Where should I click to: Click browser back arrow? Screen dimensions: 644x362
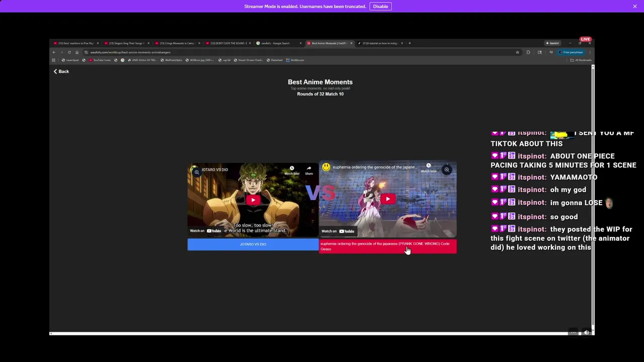coord(54,52)
